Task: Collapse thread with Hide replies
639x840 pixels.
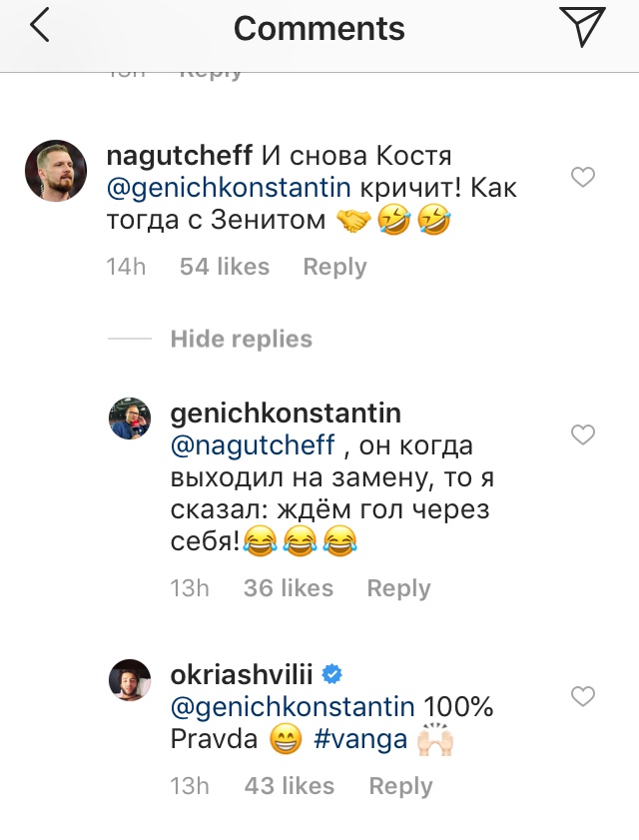Action: (241, 340)
